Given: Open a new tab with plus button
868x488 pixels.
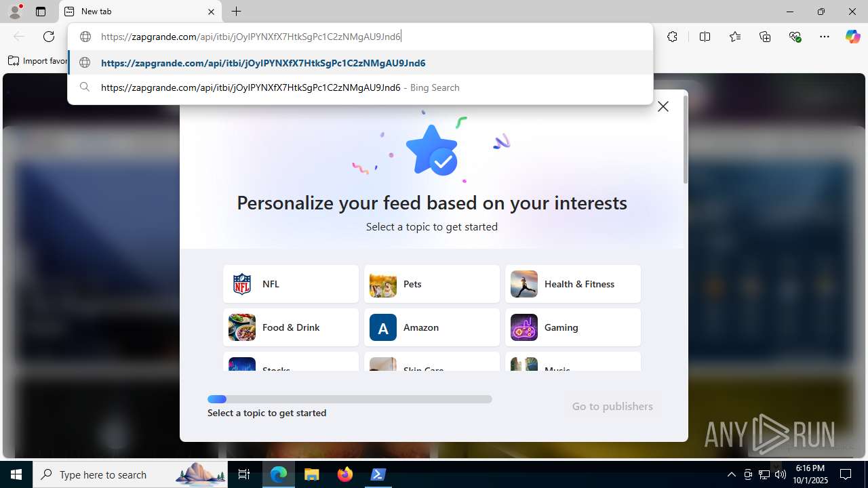Looking at the screenshot, I should [x=236, y=12].
